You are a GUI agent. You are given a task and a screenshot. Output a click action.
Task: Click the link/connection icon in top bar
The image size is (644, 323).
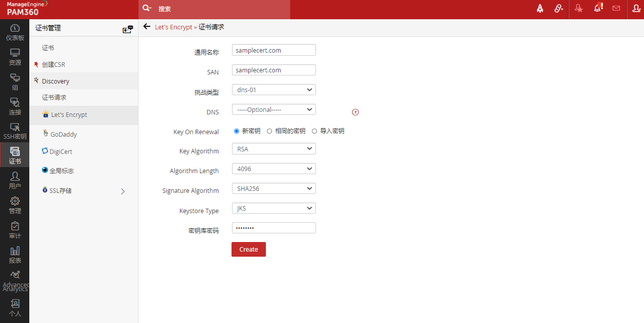pyautogui.click(x=559, y=9)
